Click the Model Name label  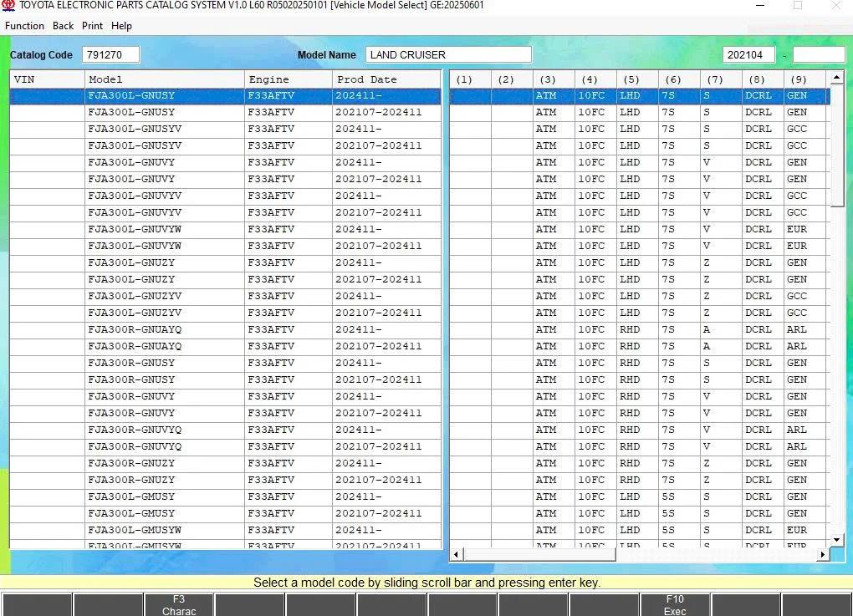click(326, 55)
